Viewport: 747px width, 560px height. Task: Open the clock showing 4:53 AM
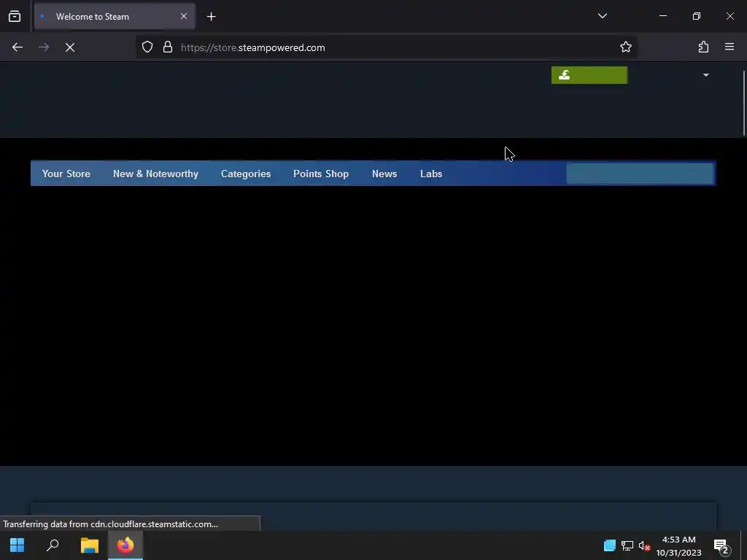(x=678, y=545)
